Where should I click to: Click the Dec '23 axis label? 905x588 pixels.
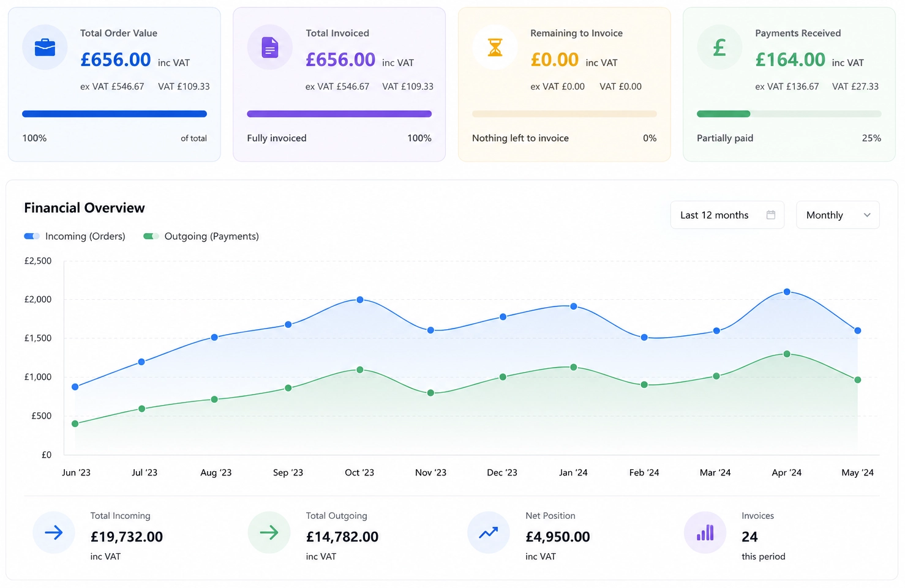click(x=502, y=472)
